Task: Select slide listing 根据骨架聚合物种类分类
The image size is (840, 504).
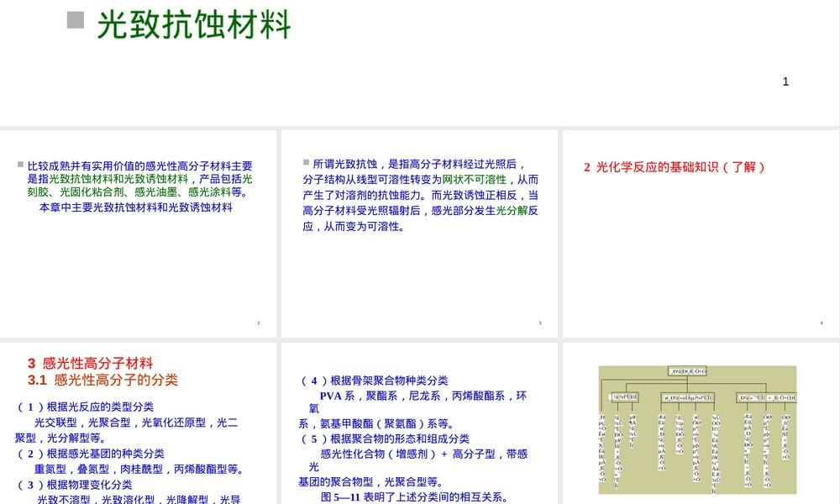Action: (x=419, y=423)
